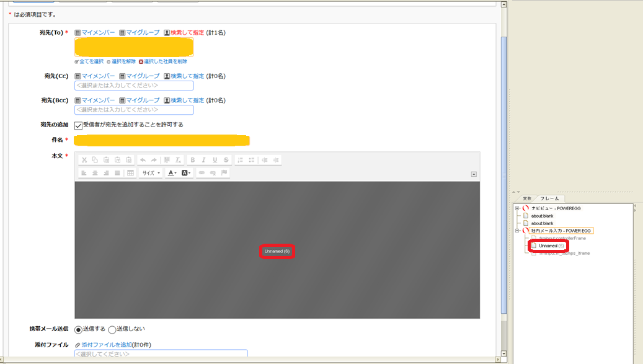Select the 送信する radio button

pyautogui.click(x=78, y=329)
